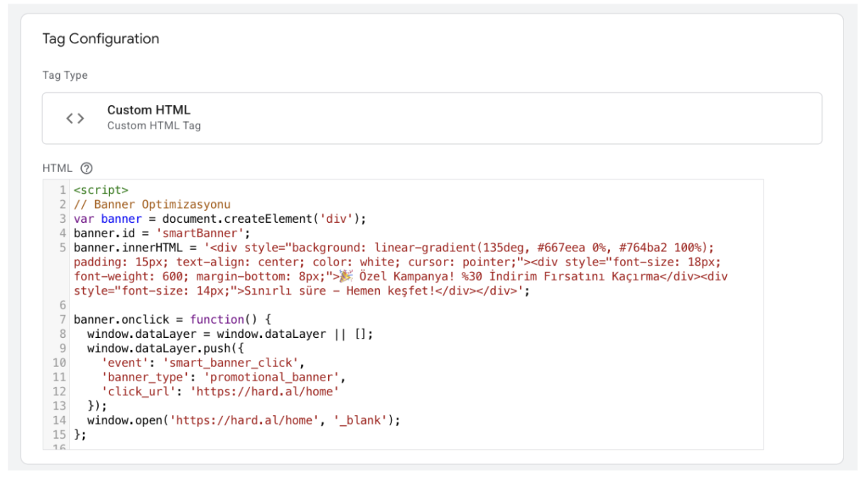Viewport: 868px width, 477px height.
Task: Click the Tag Configuration heading
Action: [101, 39]
